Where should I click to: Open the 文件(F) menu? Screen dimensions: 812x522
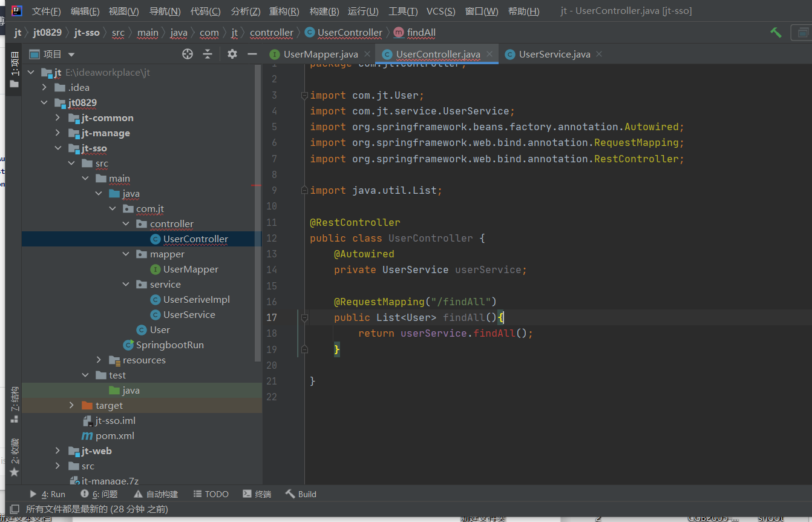pos(47,11)
